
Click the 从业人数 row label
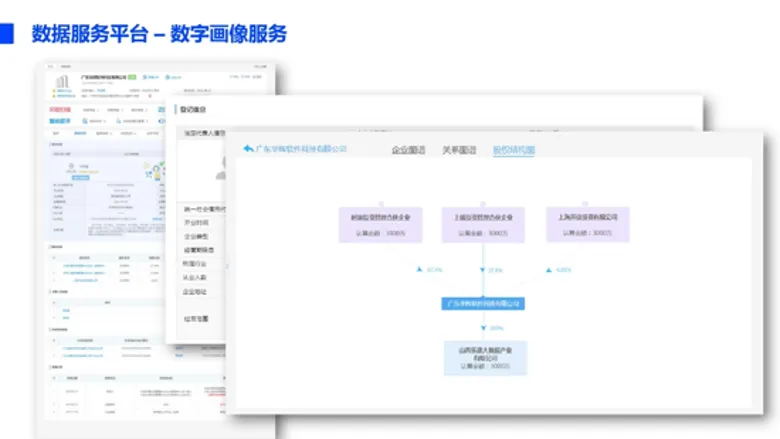click(x=194, y=277)
